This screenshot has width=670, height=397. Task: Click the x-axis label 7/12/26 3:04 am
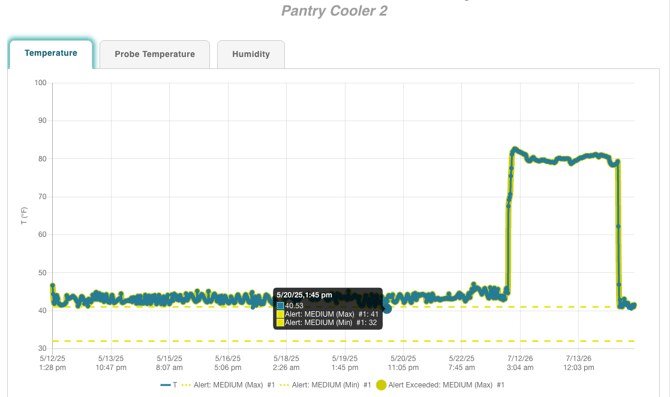pos(520,363)
